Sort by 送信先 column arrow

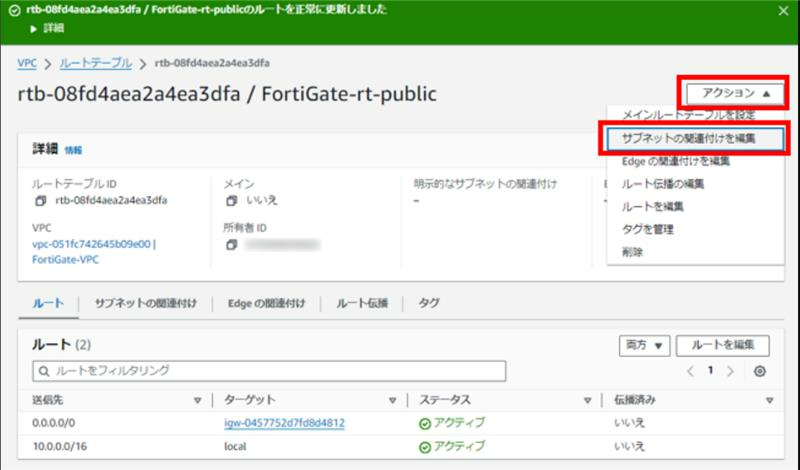(197, 401)
